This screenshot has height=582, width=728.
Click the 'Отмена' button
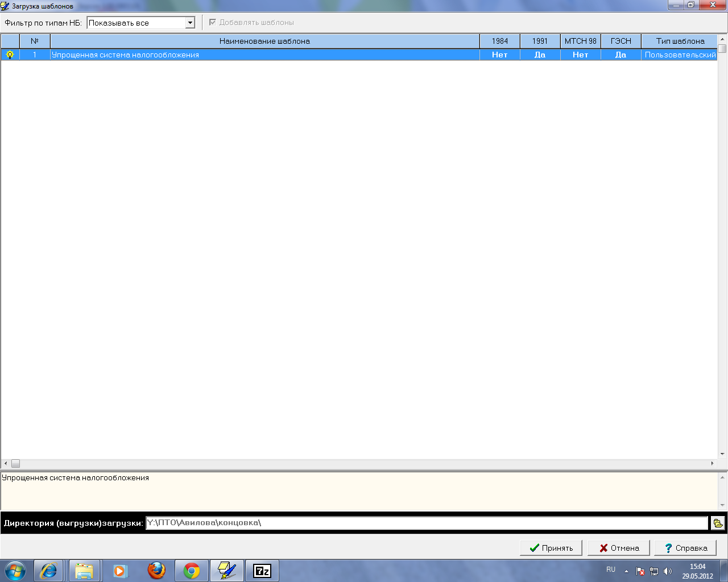tap(619, 548)
